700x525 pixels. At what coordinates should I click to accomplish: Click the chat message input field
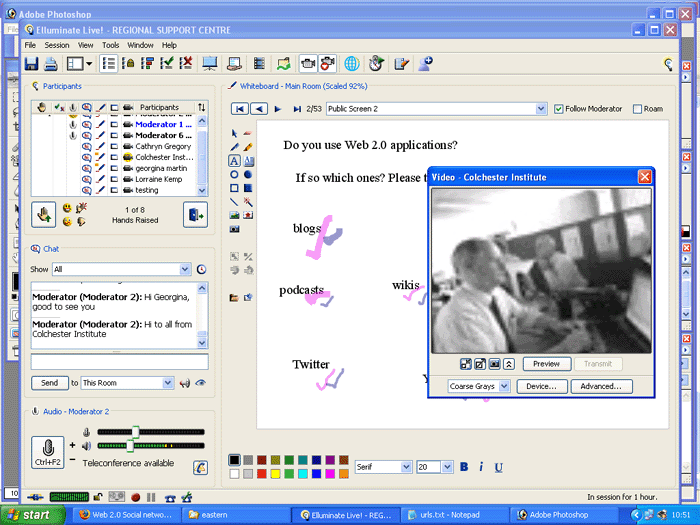coord(120,362)
